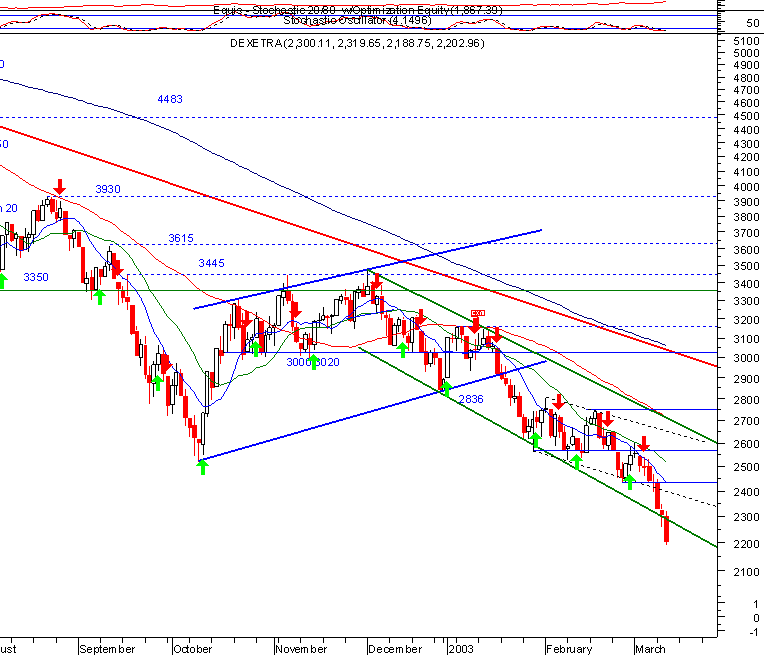Image resolution: width=764 pixels, height=655 pixels.
Task: Click the red sell arrow above the 3930 peak
Action: click(59, 187)
